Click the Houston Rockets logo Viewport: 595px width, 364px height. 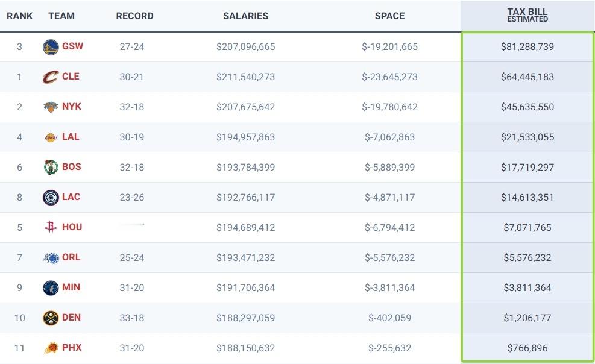[51, 227]
